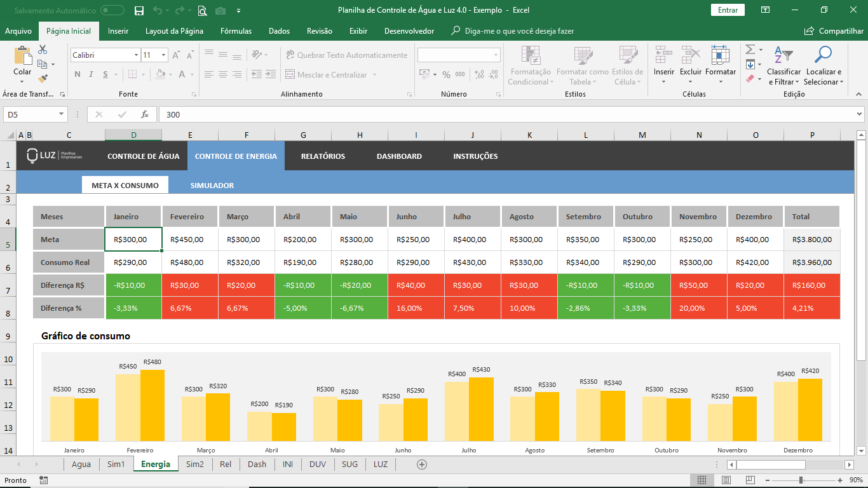This screenshot has height=488, width=868.
Task: Toggle Salvamento Automático switch
Action: 112,10
